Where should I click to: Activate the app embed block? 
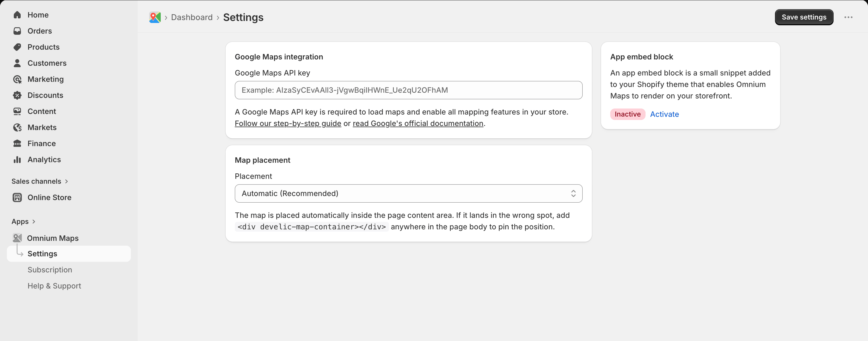[664, 114]
